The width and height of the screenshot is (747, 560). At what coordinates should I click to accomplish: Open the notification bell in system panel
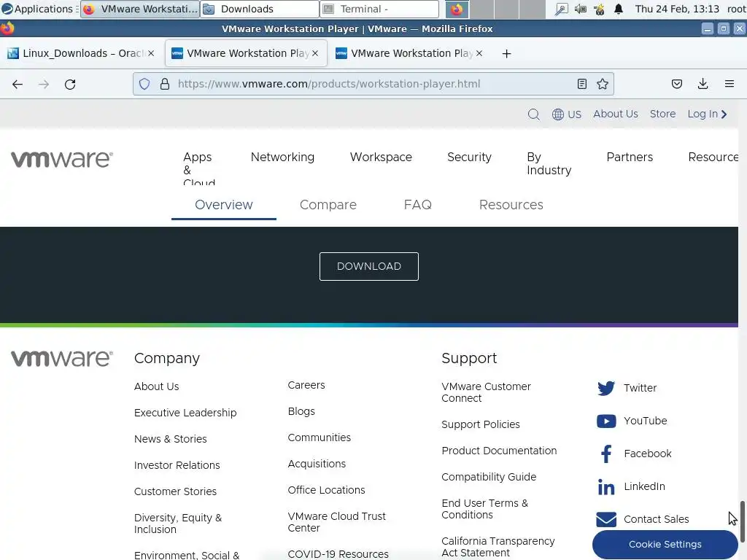tap(619, 9)
